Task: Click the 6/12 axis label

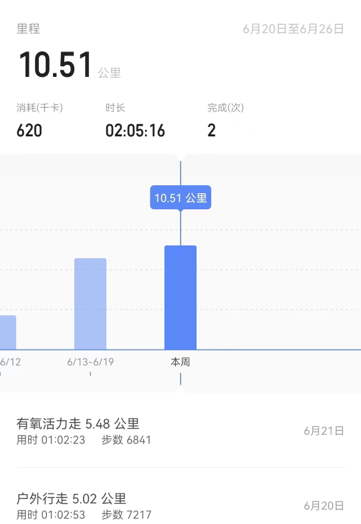Action: pyautogui.click(x=10, y=362)
